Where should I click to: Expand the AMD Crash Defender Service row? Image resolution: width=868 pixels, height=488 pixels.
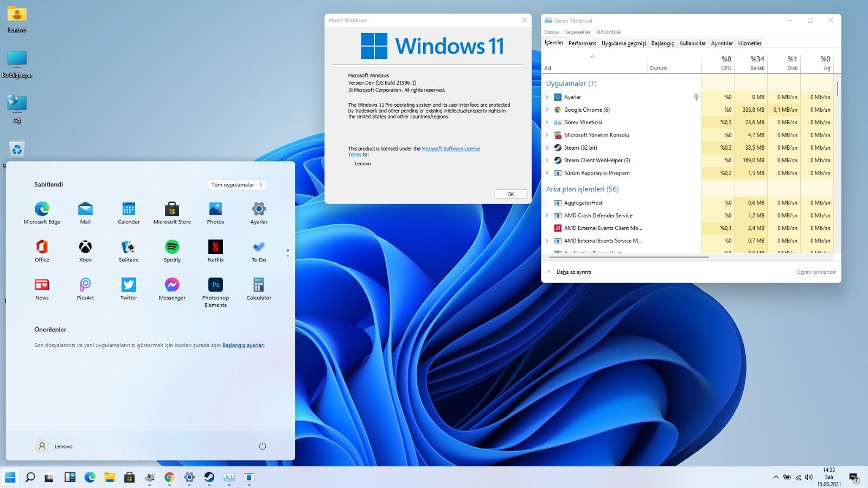coord(547,215)
